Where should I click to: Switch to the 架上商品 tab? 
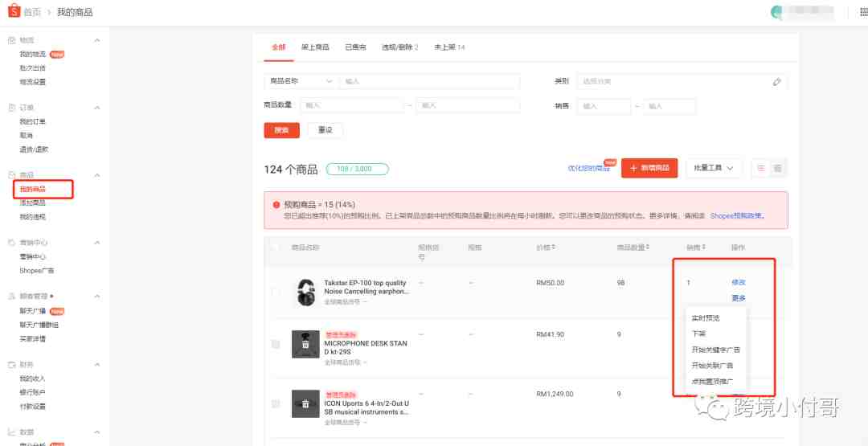315,47
